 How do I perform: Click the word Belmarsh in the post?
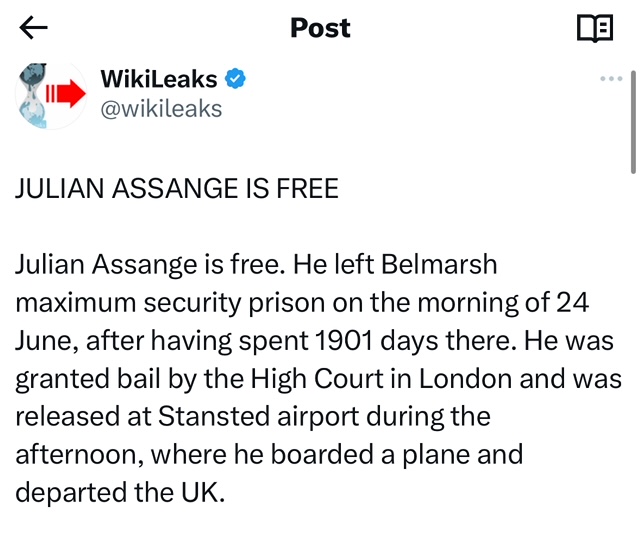pos(435,265)
